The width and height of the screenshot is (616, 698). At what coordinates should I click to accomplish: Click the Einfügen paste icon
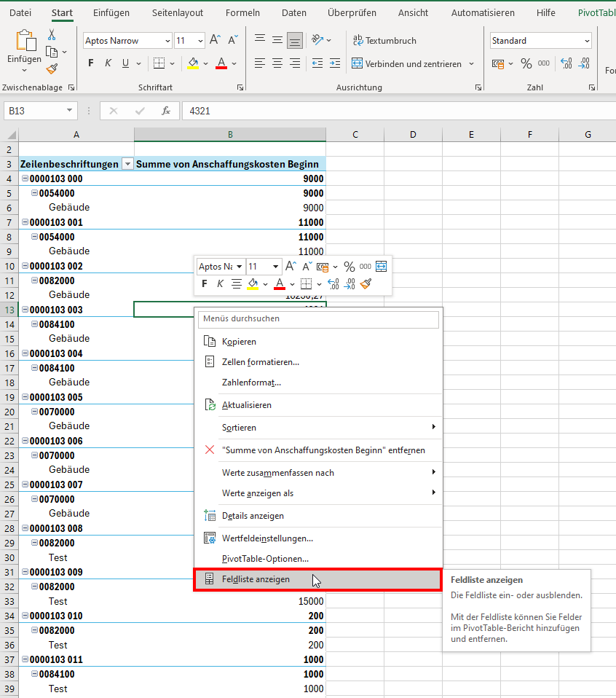[25, 41]
